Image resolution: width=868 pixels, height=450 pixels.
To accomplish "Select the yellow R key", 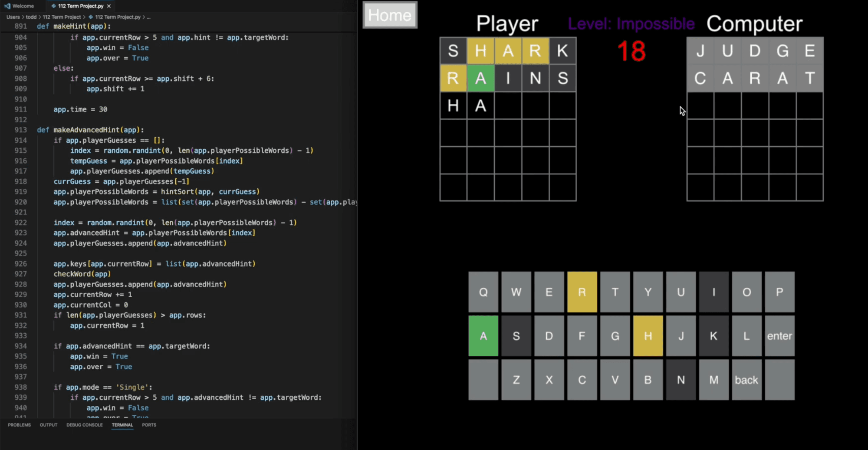I will pos(582,292).
